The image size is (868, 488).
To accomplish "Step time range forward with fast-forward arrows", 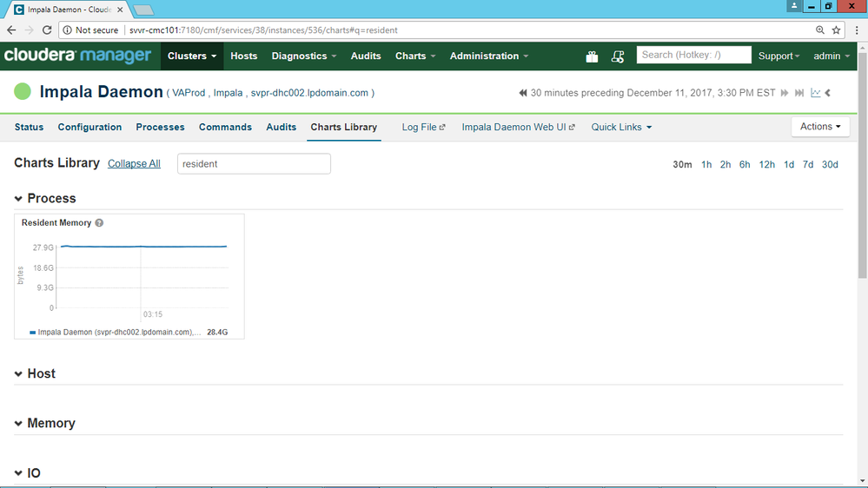I will 785,93.
